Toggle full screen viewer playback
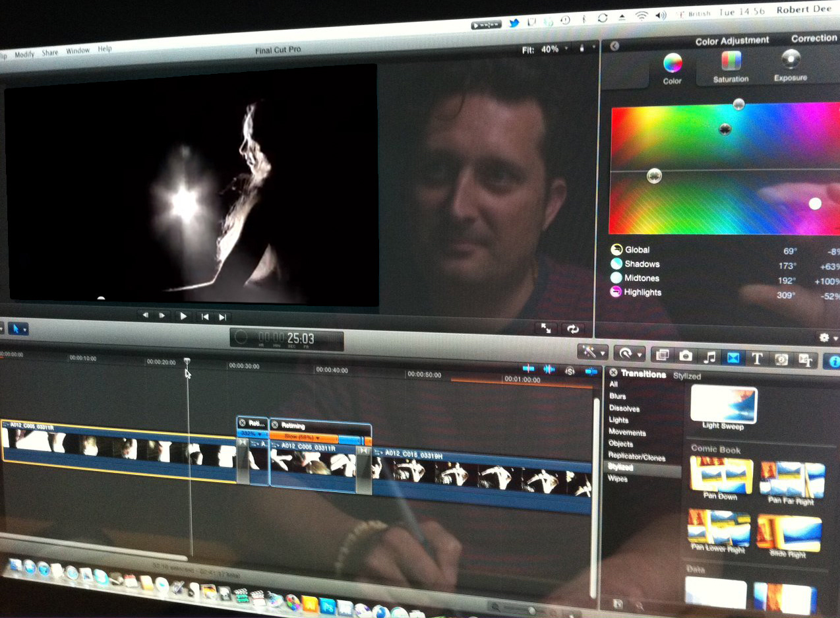This screenshot has width=840, height=618. [x=546, y=328]
